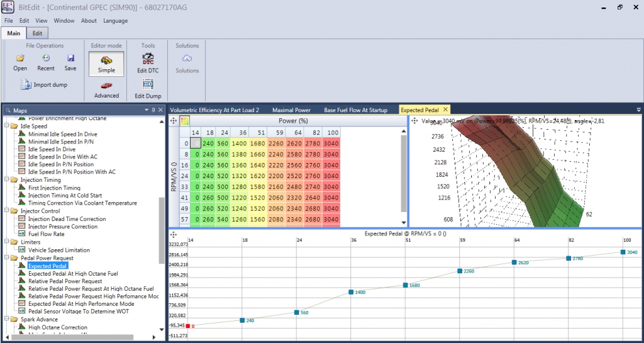The width and height of the screenshot is (644, 343).
Task: Collapse the Injector Control folder
Action: click(6, 211)
